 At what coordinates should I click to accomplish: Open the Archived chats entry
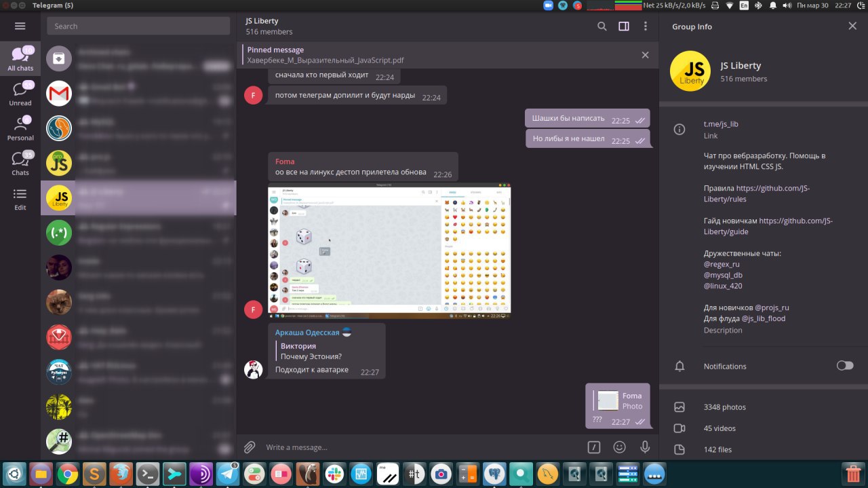138,59
